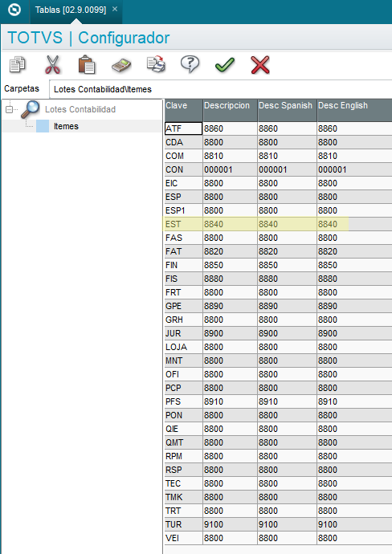Image resolution: width=392 pixels, height=554 pixels.
Task: Click Descripcion 8820 in FAT row
Action: point(230,251)
